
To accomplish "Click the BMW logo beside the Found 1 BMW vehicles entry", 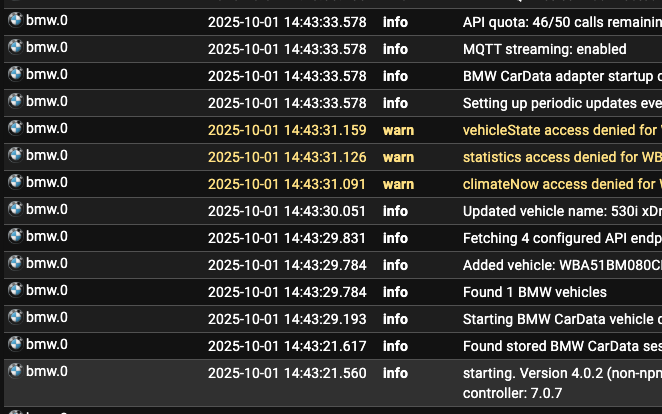I will click(15, 290).
